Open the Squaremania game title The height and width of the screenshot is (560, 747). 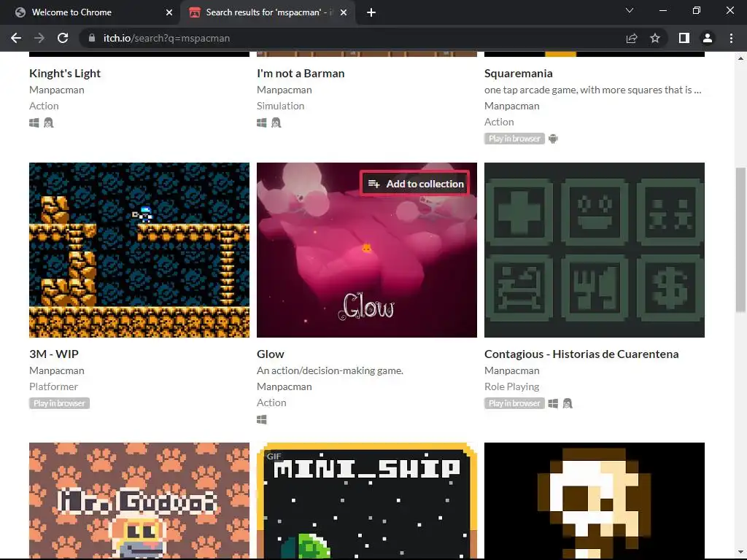[519, 74]
